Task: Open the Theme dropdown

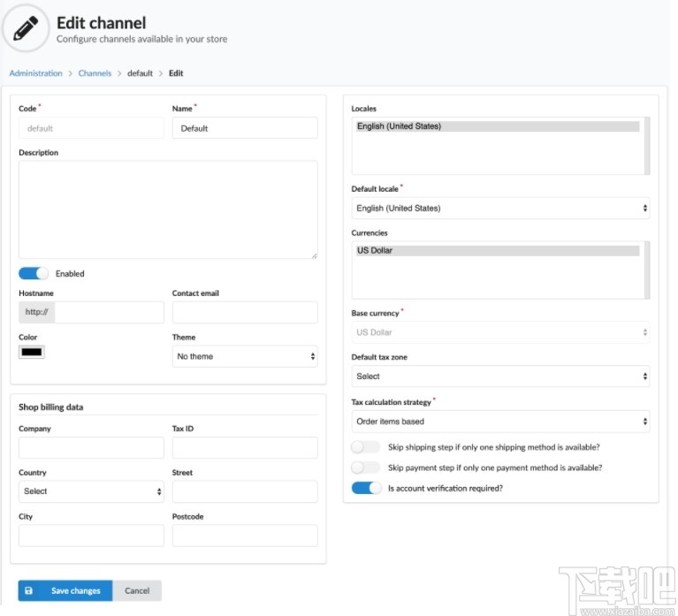Action: tap(245, 356)
